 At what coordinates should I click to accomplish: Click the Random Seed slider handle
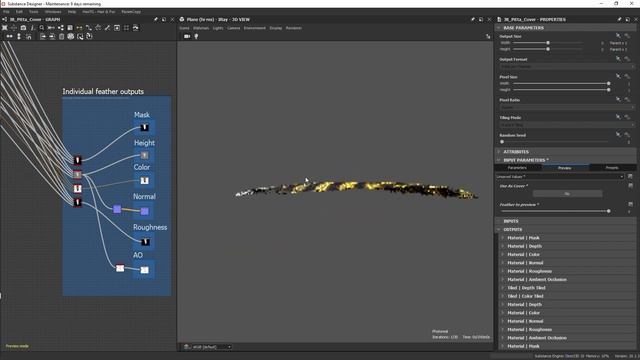(502, 142)
